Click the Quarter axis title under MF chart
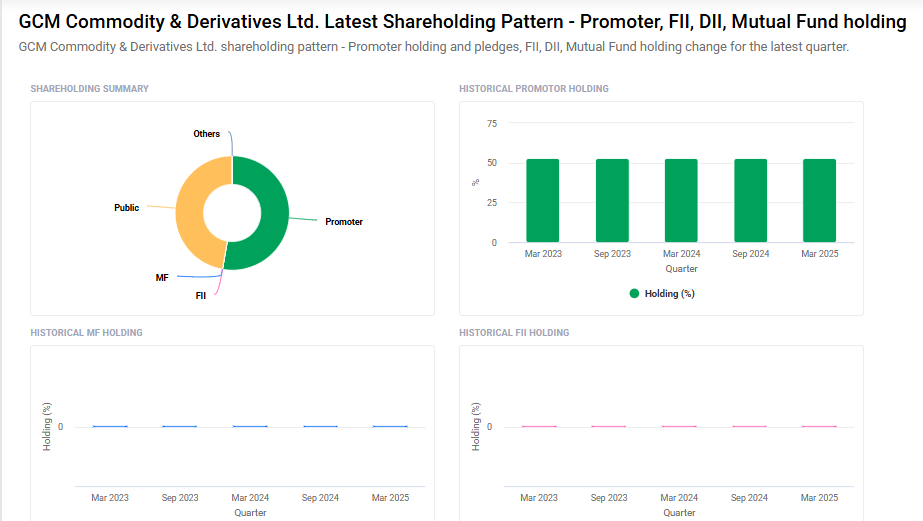The width and height of the screenshot is (923, 521). [250, 513]
